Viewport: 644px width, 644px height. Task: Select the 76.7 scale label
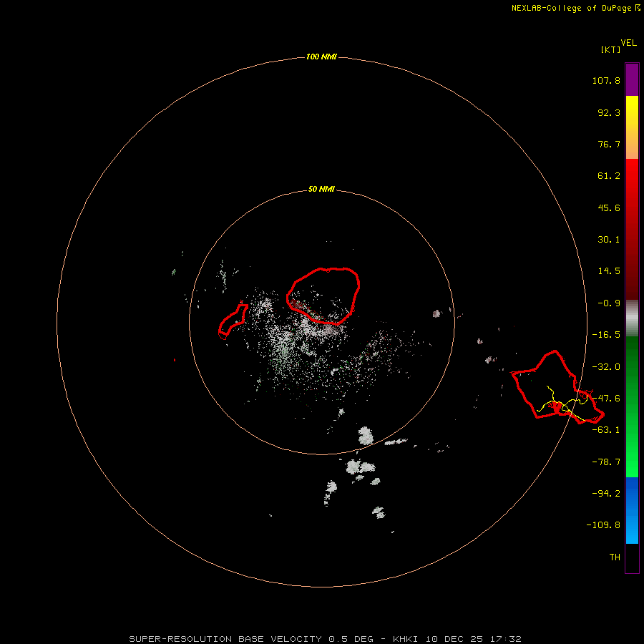click(x=609, y=144)
